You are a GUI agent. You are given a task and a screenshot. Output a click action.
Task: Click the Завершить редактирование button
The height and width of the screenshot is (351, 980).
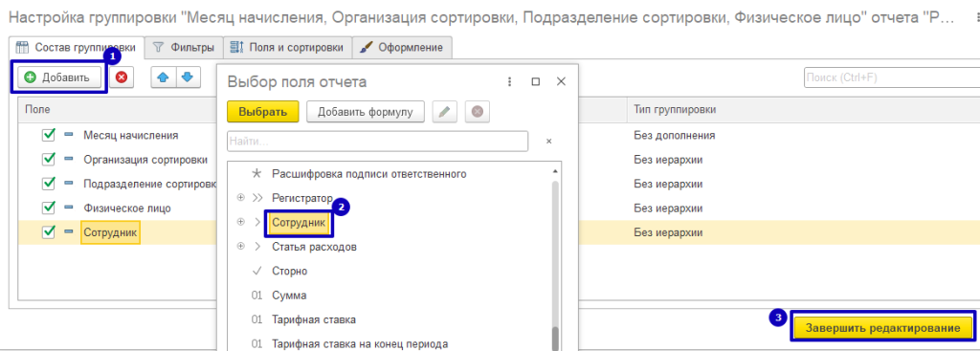(x=882, y=328)
